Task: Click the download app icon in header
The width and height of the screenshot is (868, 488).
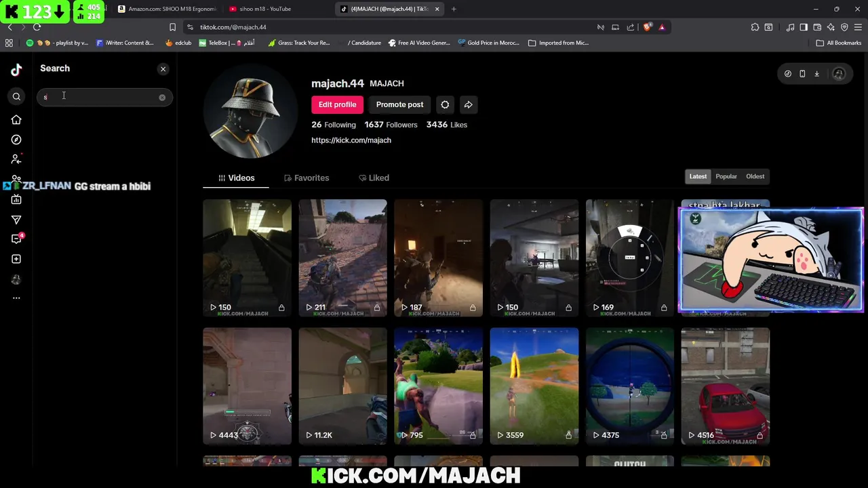Action: 816,74
